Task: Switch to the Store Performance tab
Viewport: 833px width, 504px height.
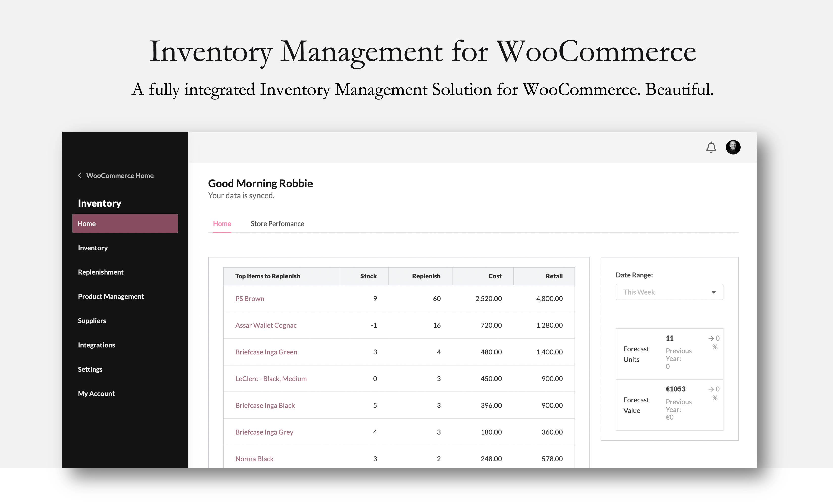Action: pos(277,223)
